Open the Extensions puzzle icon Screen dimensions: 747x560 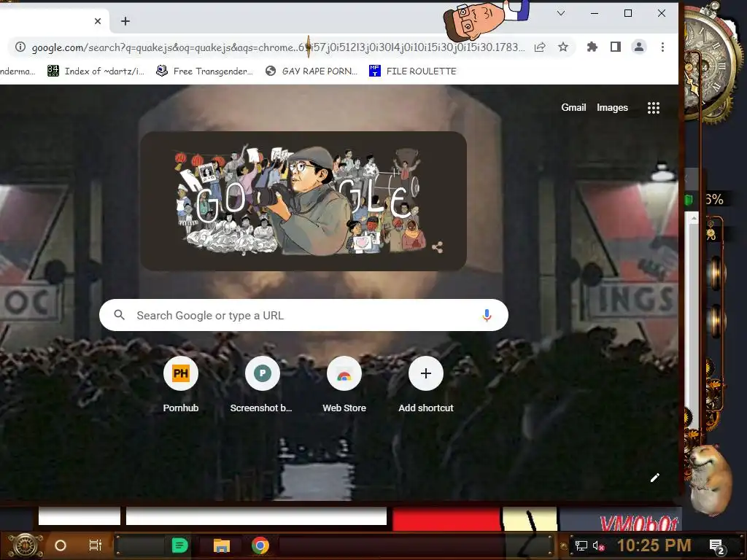(x=592, y=47)
